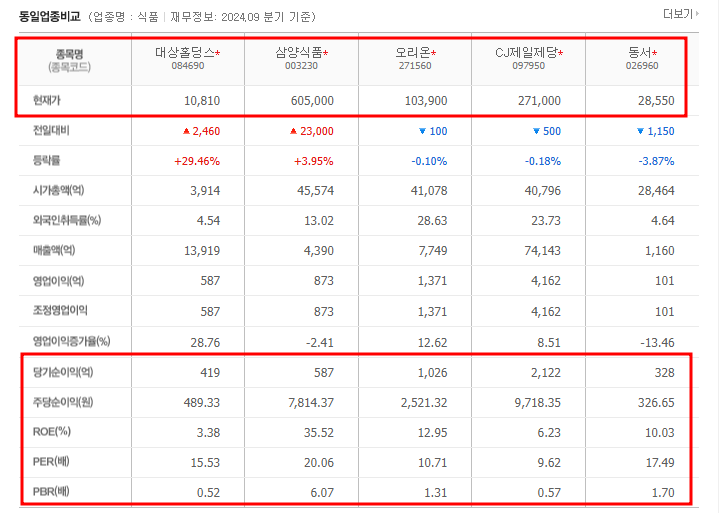This screenshot has width=719, height=513.
Task: Open 동서 stock link
Action: coord(640,52)
